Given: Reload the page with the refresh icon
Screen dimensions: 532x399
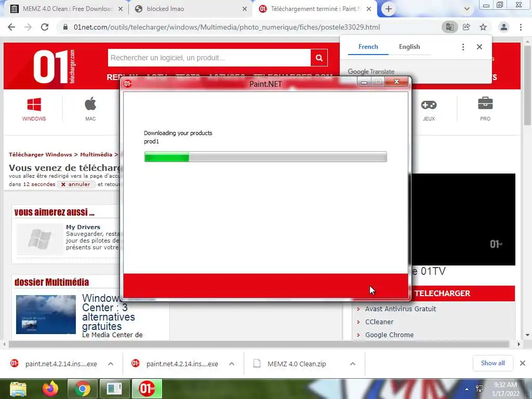Looking at the screenshot, I should click(45, 27).
